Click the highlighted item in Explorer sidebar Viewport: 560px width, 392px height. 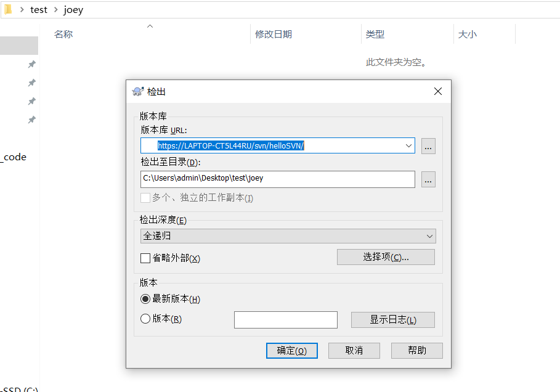[19, 46]
